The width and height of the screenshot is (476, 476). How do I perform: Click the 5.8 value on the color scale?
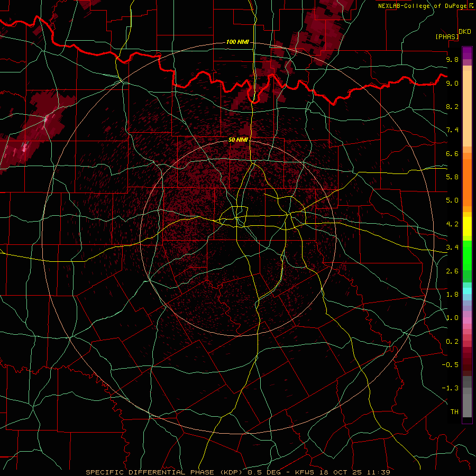[452, 177]
